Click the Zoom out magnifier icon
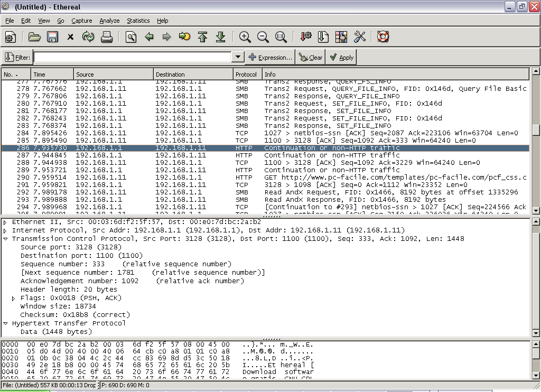The image size is (541, 392). [263, 37]
